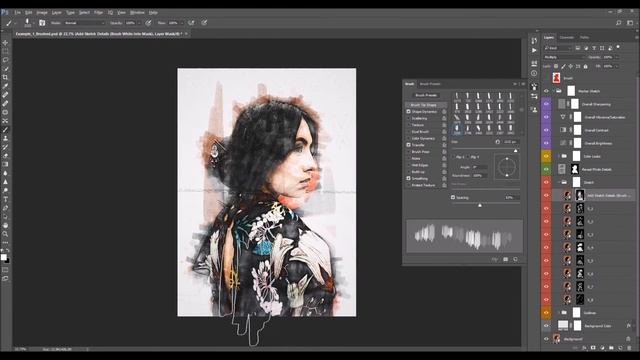This screenshot has height=360, width=640.
Task: Switch to the Brush Presets tab
Action: (430, 84)
